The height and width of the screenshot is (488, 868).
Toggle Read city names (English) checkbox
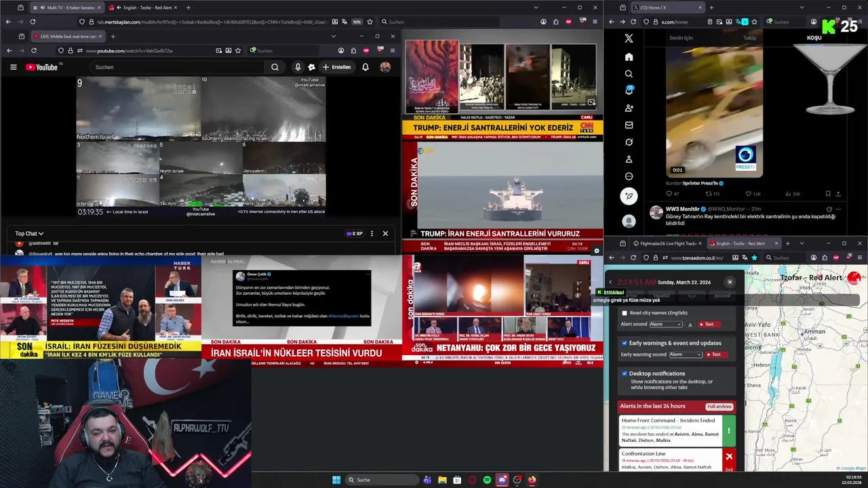coord(625,313)
